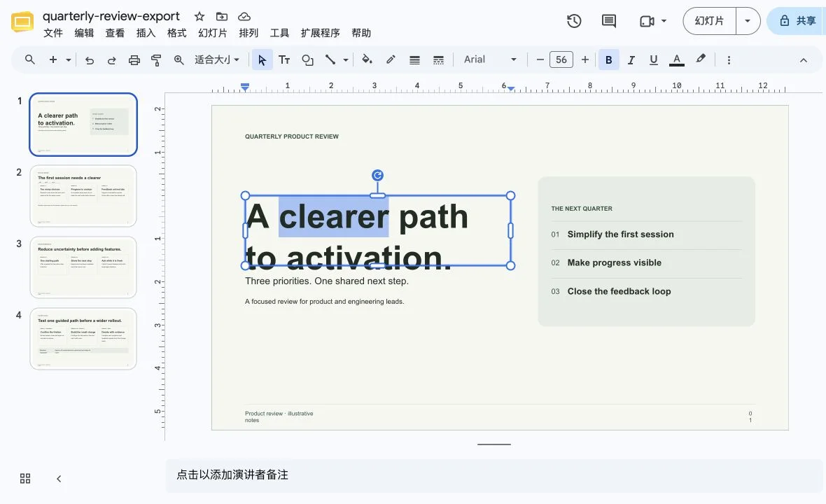Open the comments panel icon
826x504 pixels.
click(x=609, y=21)
